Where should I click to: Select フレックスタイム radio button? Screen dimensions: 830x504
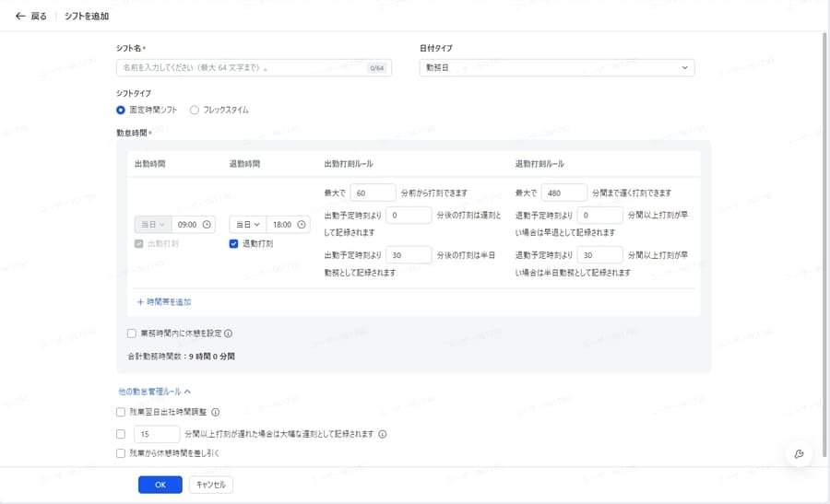[195, 110]
